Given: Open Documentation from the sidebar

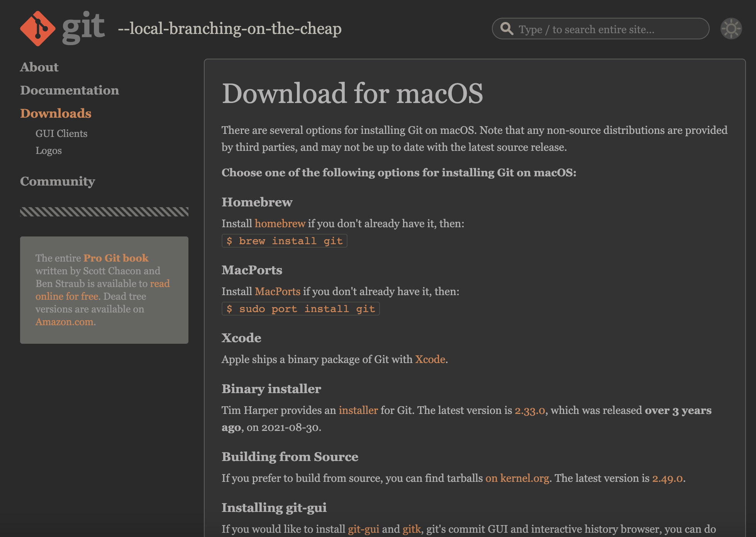Looking at the screenshot, I should tap(69, 90).
